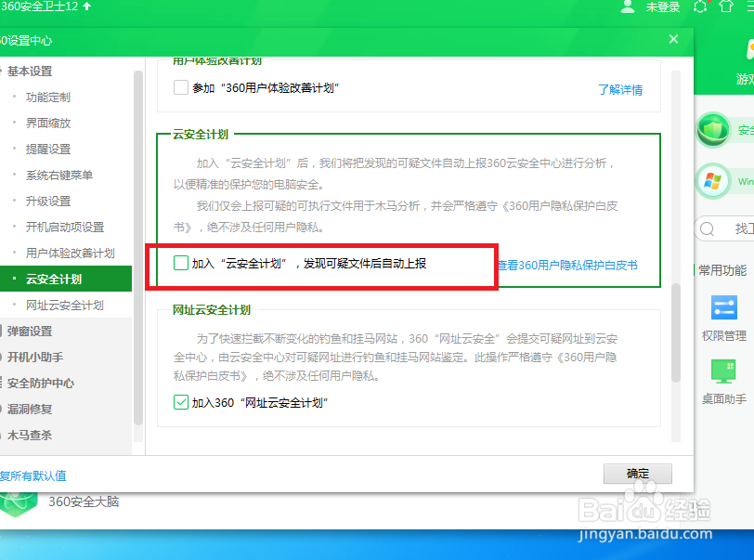
Task: Click the user avatar icon next to 未登录
Action: pos(628,7)
